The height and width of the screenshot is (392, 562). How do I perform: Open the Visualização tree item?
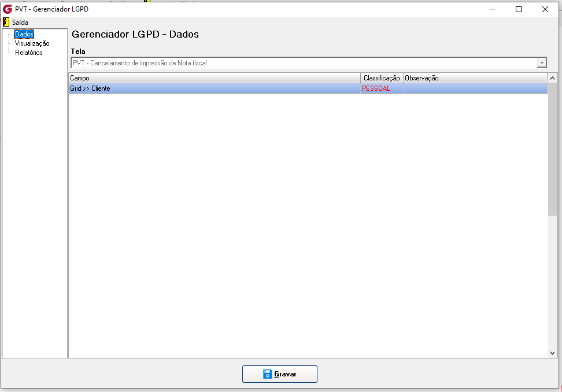click(32, 43)
